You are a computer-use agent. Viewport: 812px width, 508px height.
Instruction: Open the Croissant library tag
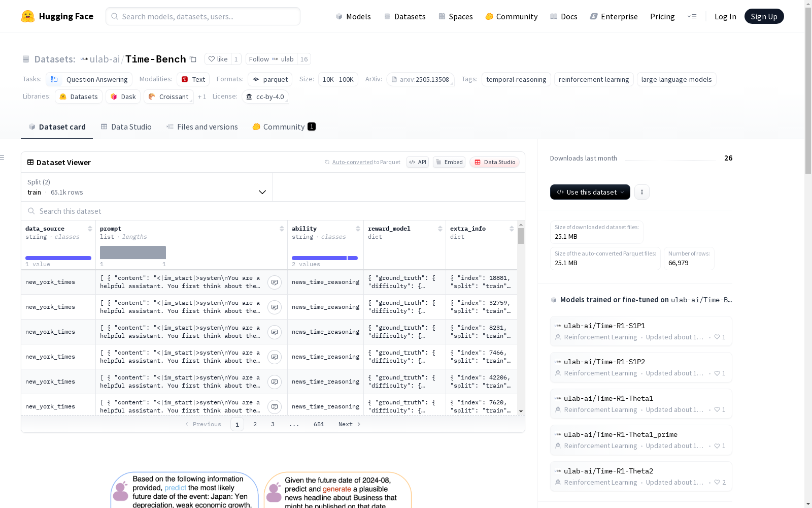[168, 97]
